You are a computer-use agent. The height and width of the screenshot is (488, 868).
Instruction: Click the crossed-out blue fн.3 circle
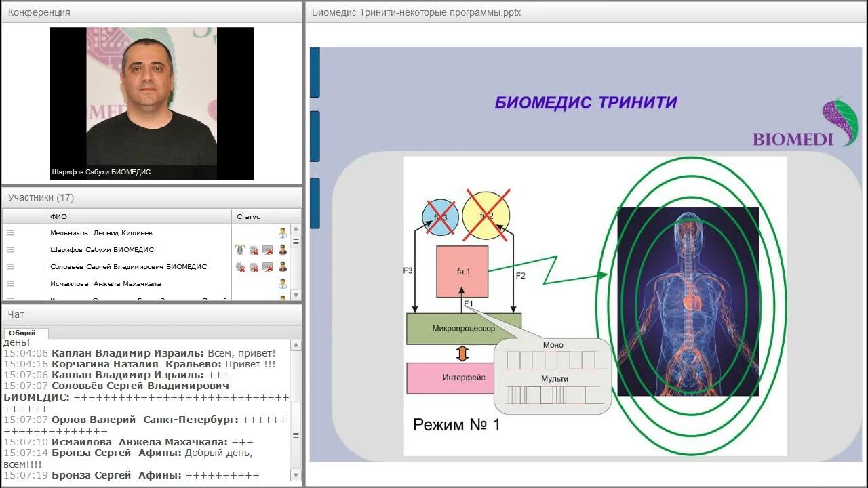[x=441, y=217]
